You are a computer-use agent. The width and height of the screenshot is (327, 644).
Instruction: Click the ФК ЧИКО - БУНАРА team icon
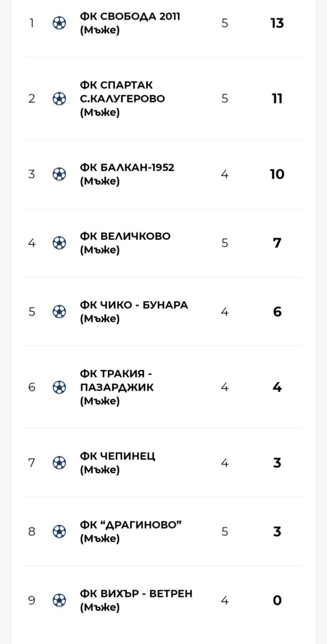coord(59,311)
